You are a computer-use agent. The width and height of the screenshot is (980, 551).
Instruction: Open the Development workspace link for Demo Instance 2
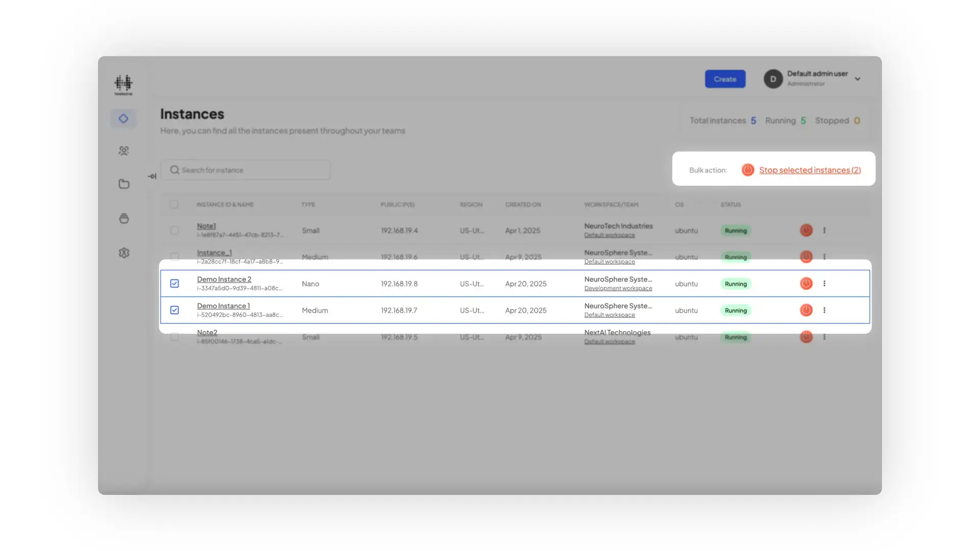pyautogui.click(x=618, y=288)
